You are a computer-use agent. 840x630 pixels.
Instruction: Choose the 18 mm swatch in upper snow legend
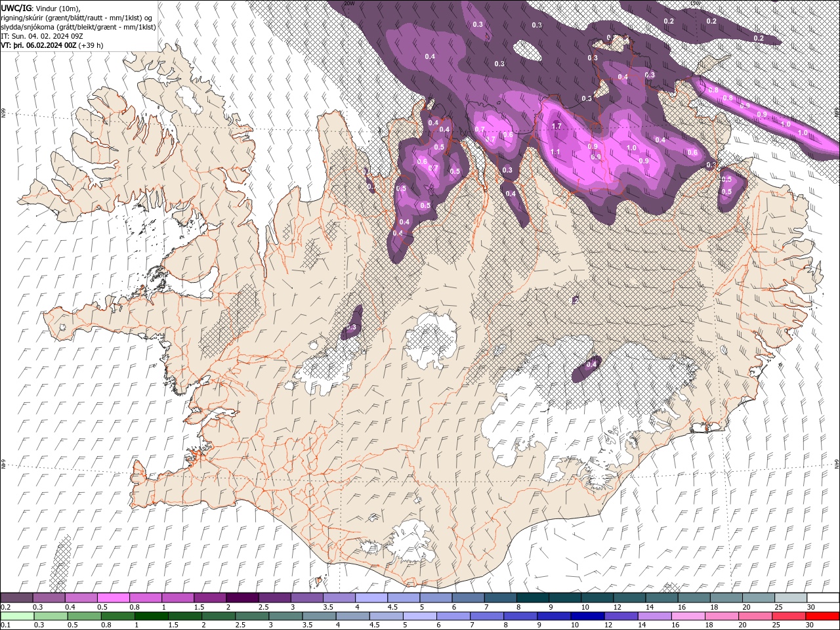pos(725,598)
